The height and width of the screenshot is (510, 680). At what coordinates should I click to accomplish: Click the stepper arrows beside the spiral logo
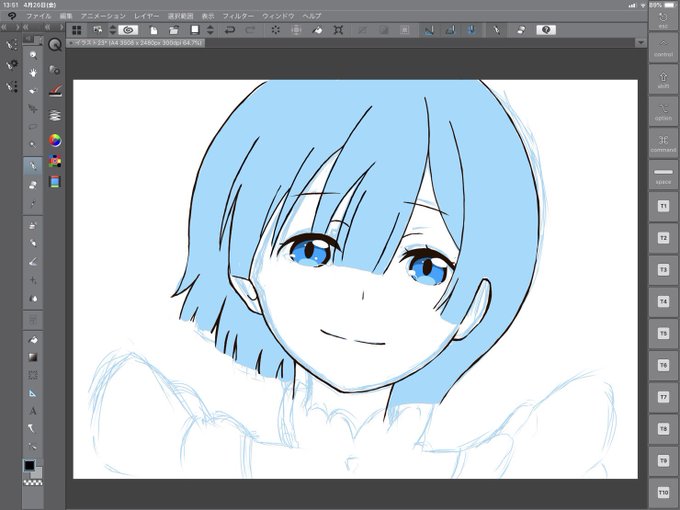pos(113,30)
